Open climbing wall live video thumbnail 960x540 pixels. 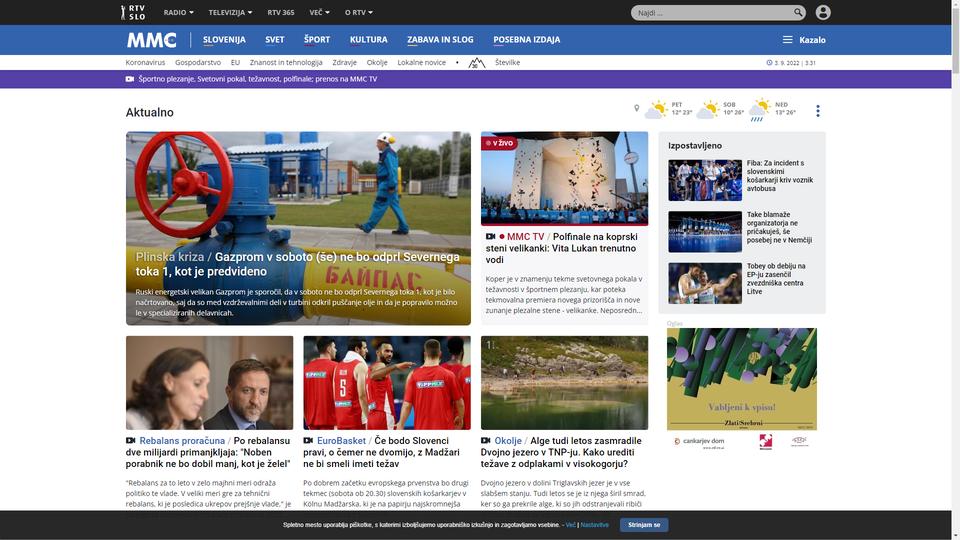click(x=564, y=178)
